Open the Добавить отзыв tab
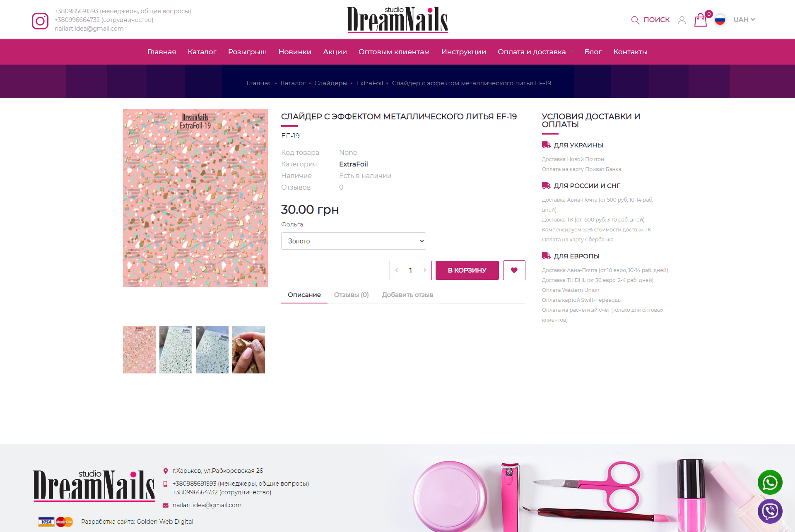This screenshot has height=532, width=795. click(407, 295)
